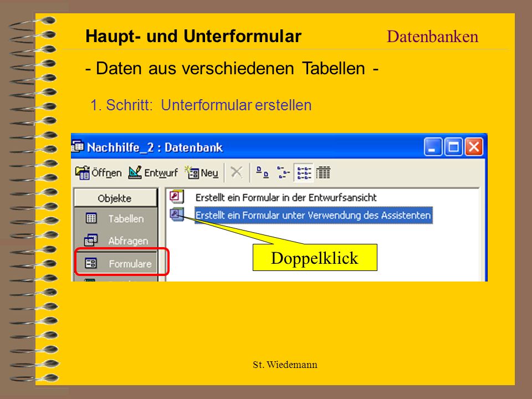This screenshot has width=532, height=399.
Task: Switch to large icons view
Action: [x=262, y=172]
